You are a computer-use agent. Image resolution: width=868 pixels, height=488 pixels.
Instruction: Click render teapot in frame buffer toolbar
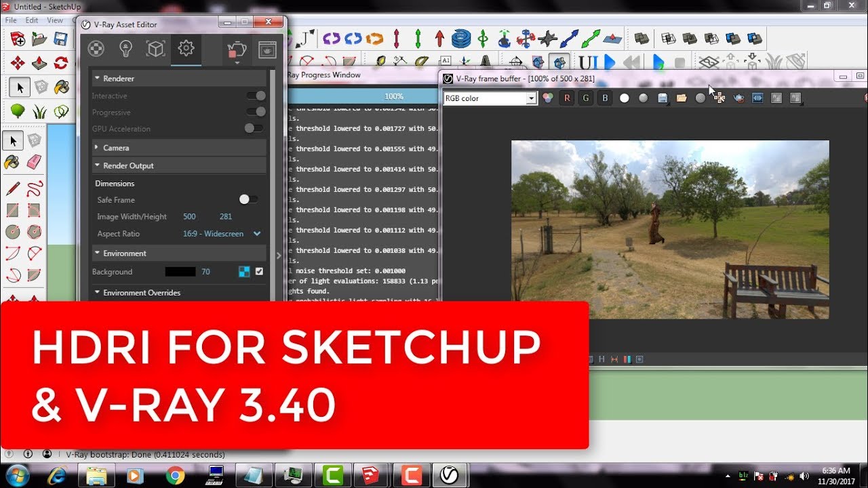(738, 98)
